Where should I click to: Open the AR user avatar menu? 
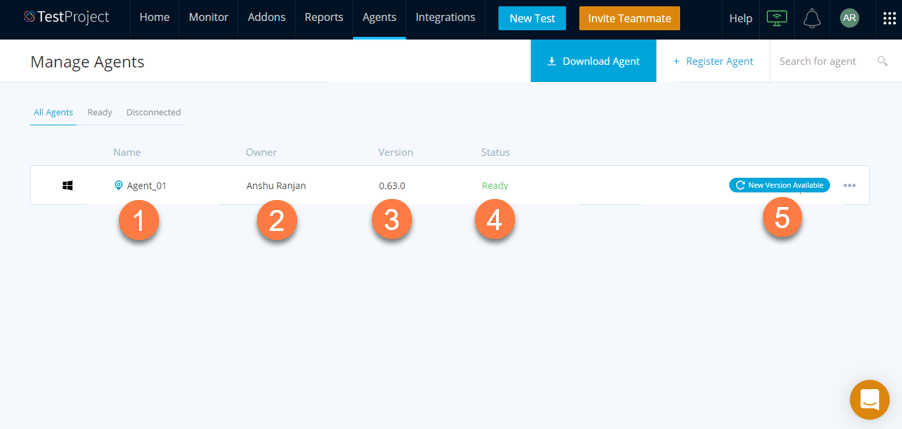pos(849,18)
